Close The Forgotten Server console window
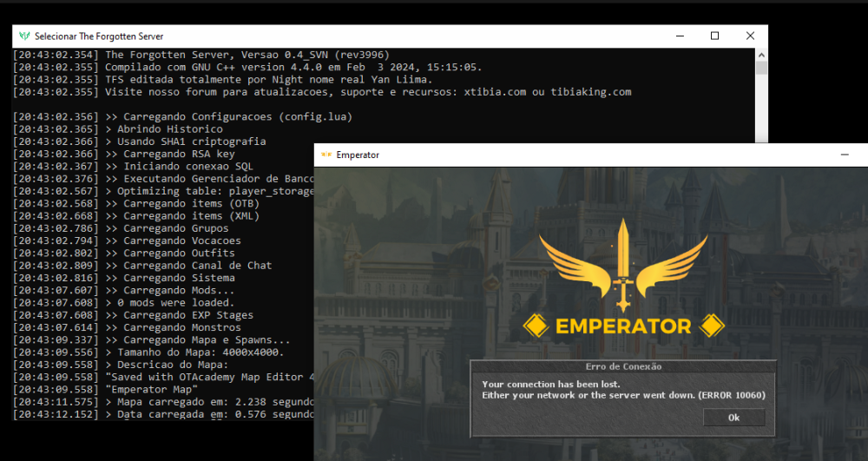The image size is (868, 461). [750, 36]
